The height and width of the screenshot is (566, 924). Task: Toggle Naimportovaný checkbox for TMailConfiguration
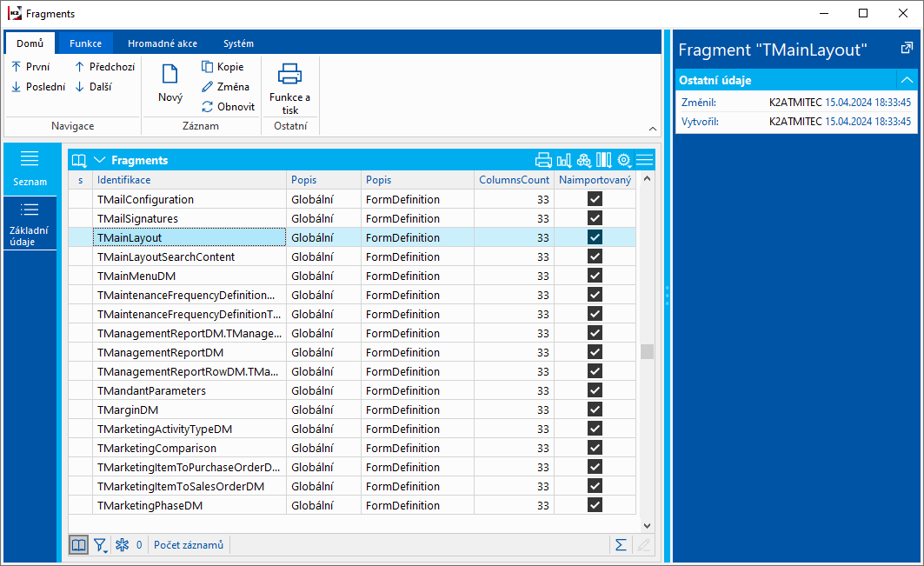[x=595, y=199]
